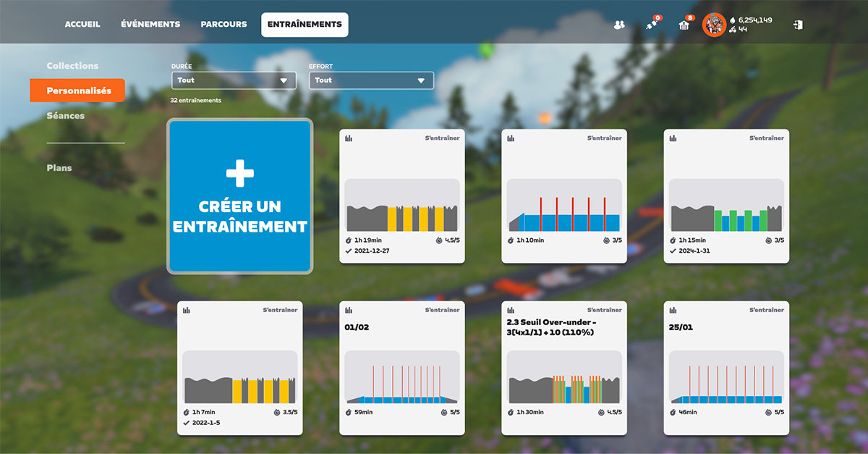Image resolution: width=868 pixels, height=454 pixels.
Task: Switch to the Parcours tab
Action: [224, 25]
